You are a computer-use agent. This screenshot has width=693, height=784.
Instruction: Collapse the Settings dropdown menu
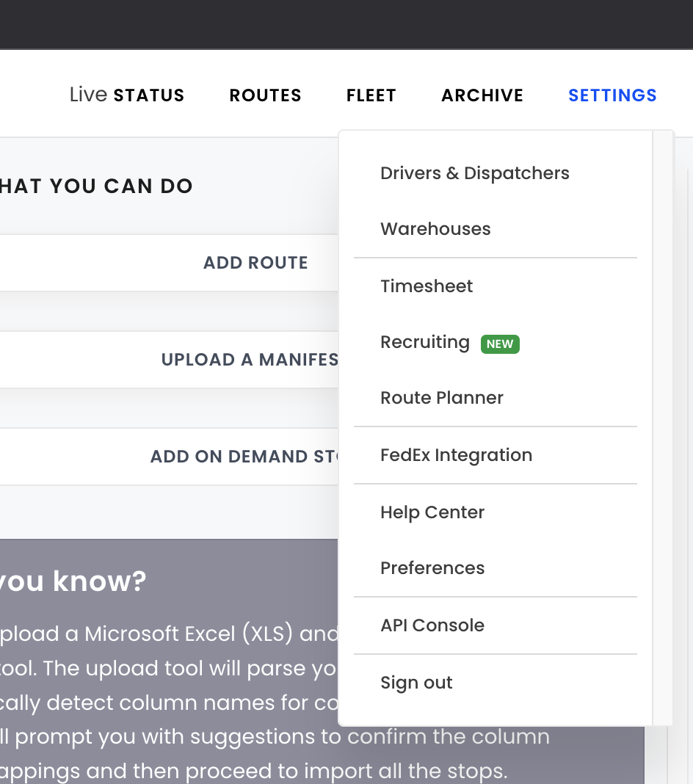[x=612, y=95]
